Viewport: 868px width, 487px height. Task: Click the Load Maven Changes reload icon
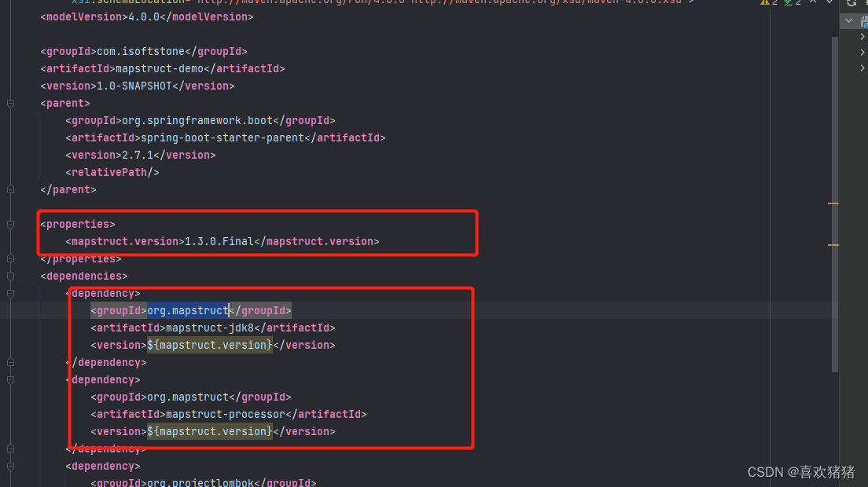pos(851,4)
